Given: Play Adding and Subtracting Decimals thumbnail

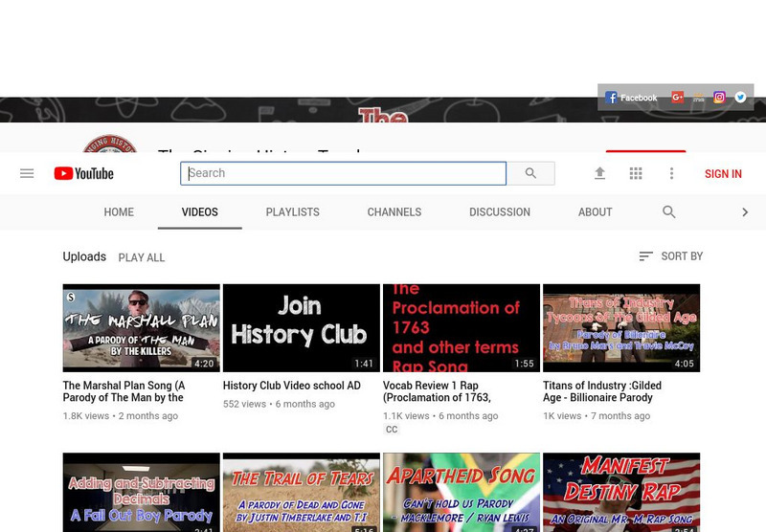Looking at the screenshot, I should tap(141, 493).
